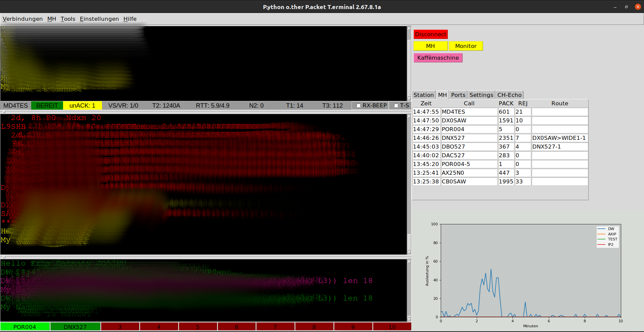Viewport: 644px width, 332px height.
Task: Select channel 3 button
Action: click(x=120, y=327)
